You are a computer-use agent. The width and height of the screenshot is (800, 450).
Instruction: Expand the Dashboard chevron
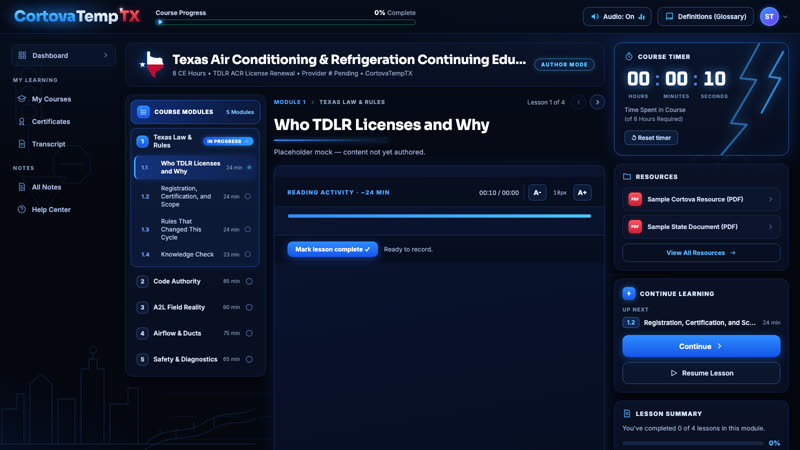pos(106,55)
